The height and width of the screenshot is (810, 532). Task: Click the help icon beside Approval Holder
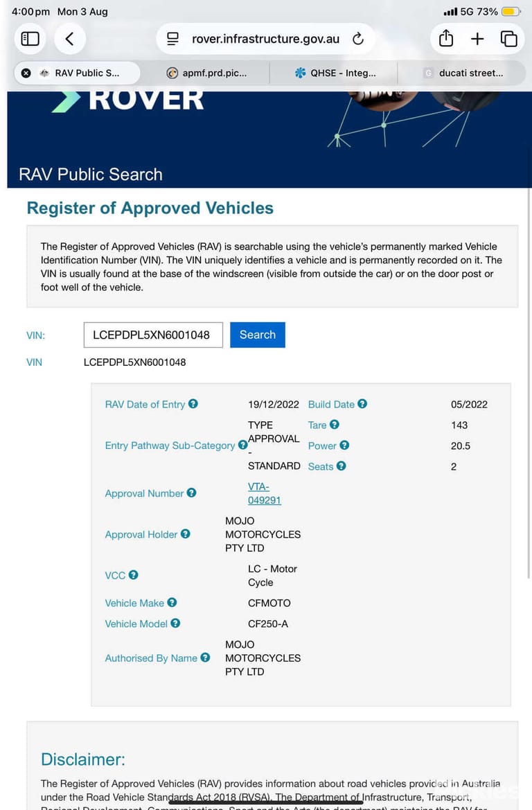click(185, 534)
